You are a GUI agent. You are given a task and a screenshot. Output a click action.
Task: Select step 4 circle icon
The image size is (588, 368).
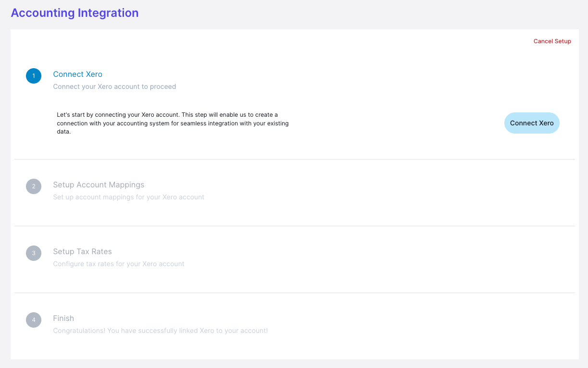(34, 320)
